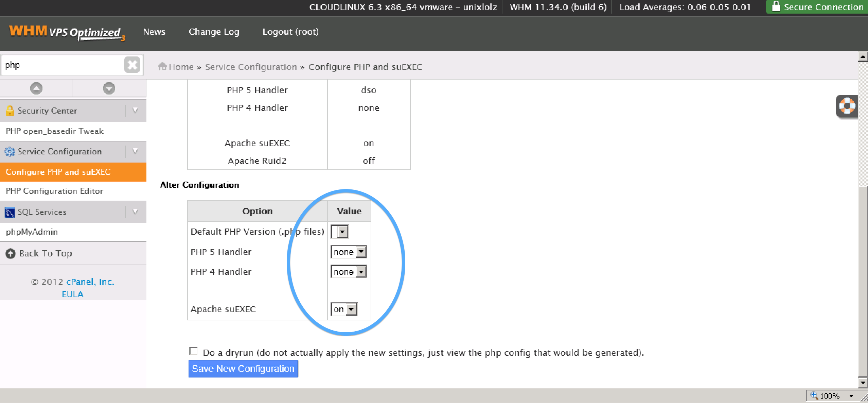This screenshot has height=403, width=868.
Task: Click the Service Configuration gear icon
Action: (10, 152)
